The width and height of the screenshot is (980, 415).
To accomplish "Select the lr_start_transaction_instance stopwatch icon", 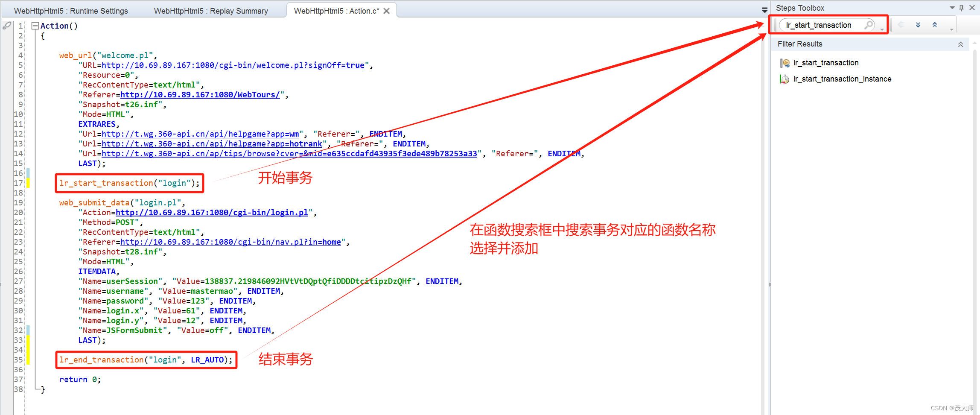I will pyautogui.click(x=785, y=79).
